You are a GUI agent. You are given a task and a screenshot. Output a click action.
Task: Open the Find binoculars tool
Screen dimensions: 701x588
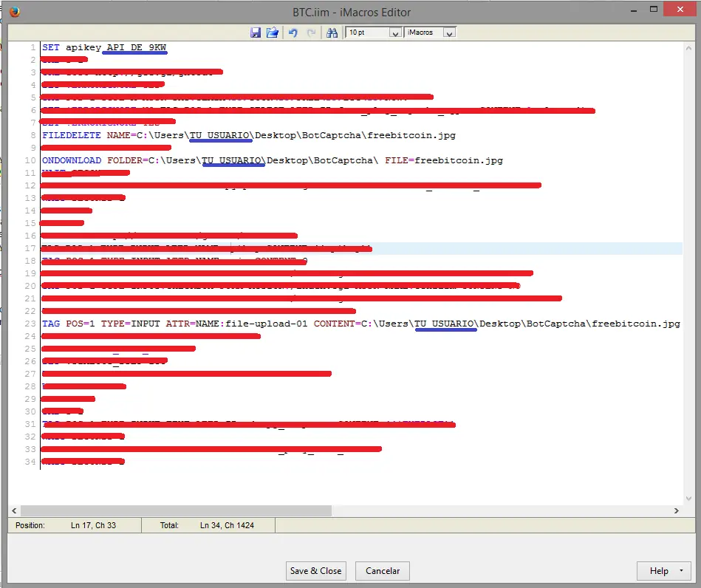(x=332, y=33)
